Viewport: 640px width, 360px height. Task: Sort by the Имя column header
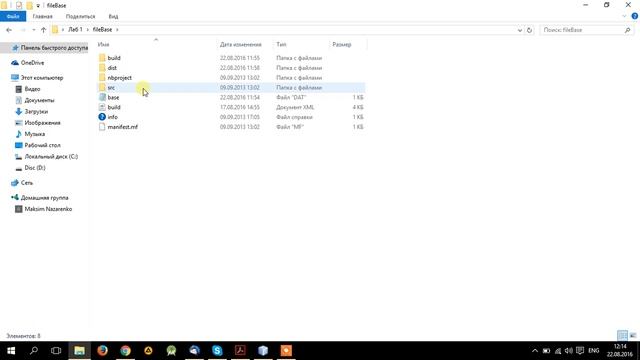(103, 44)
